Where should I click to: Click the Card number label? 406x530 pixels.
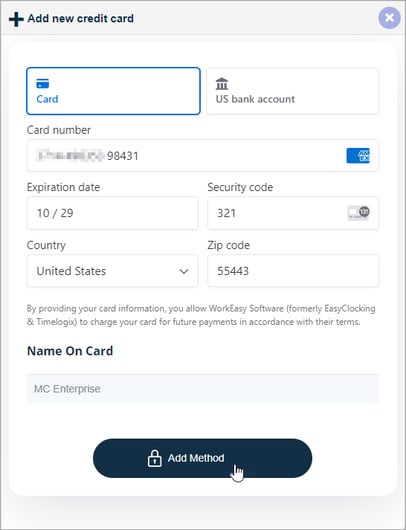[59, 130]
